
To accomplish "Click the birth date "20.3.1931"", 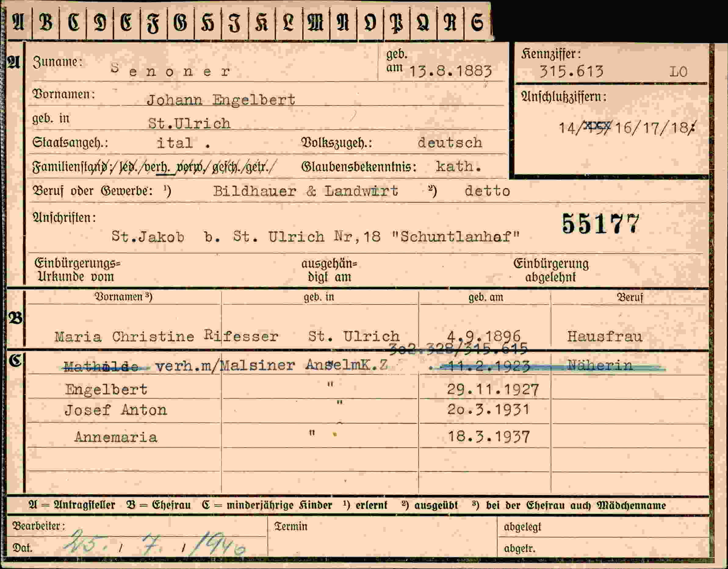I will [488, 410].
